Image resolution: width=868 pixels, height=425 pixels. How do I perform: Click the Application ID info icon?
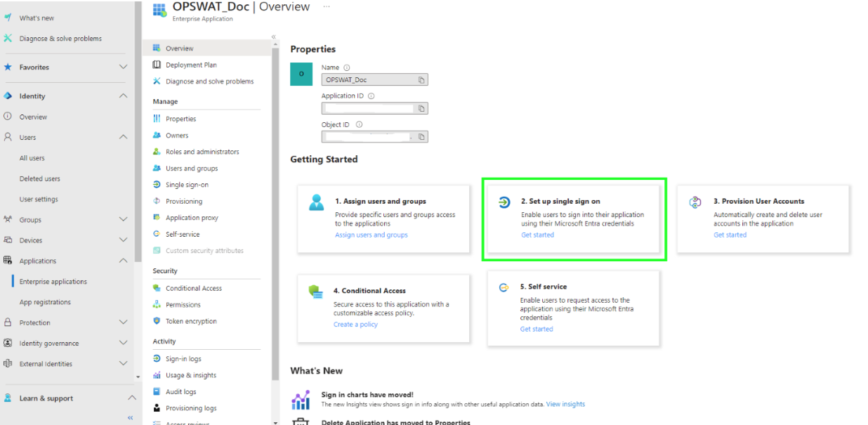pos(371,96)
